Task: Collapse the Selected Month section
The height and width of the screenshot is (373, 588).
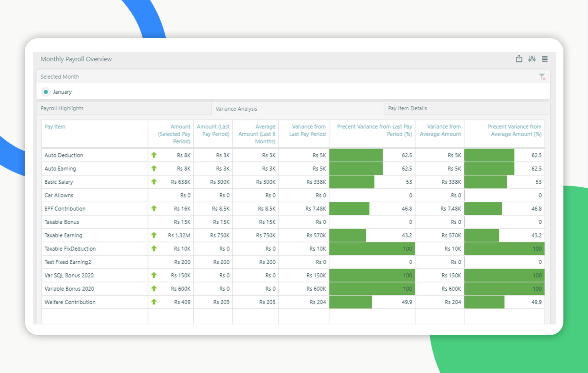Action: (x=60, y=77)
